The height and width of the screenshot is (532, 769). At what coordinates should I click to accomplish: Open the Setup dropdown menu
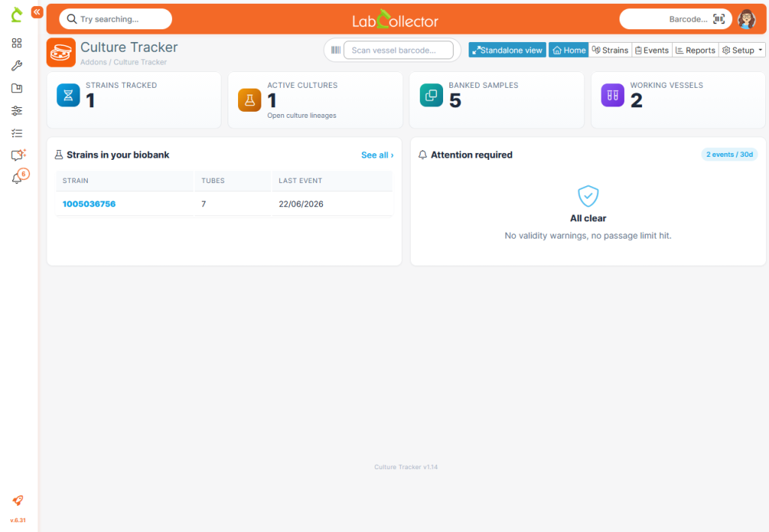click(x=742, y=50)
